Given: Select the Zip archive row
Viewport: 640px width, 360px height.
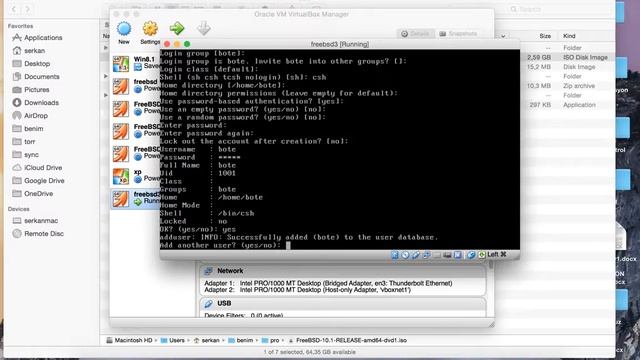Looking at the screenshot, I should [x=567, y=86].
